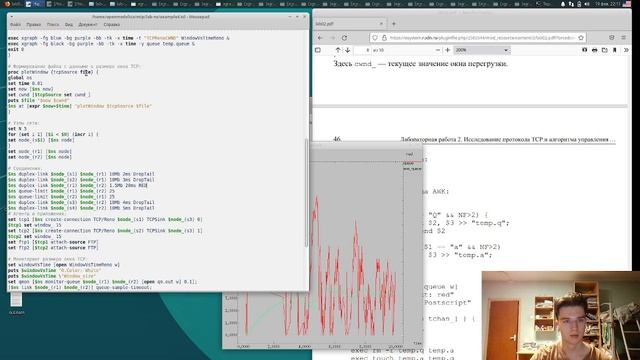Click the browser Back arrow
This screenshot has height=360, width=640.
320,38
